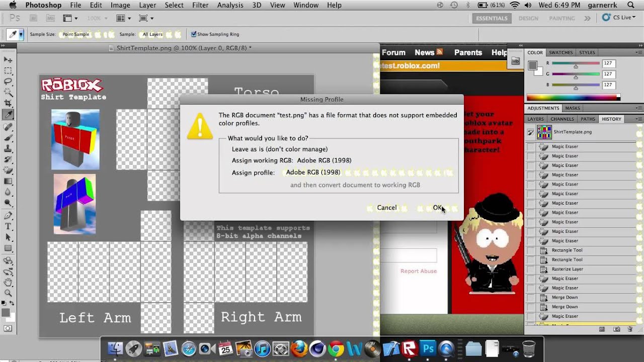Select the Quick Selection tool
Screen dimensions: 644x362
click(x=8, y=93)
